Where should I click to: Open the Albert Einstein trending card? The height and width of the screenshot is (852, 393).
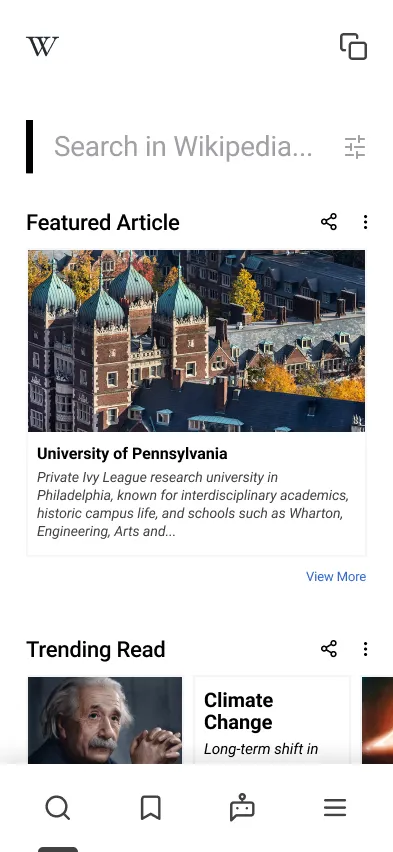pos(105,720)
